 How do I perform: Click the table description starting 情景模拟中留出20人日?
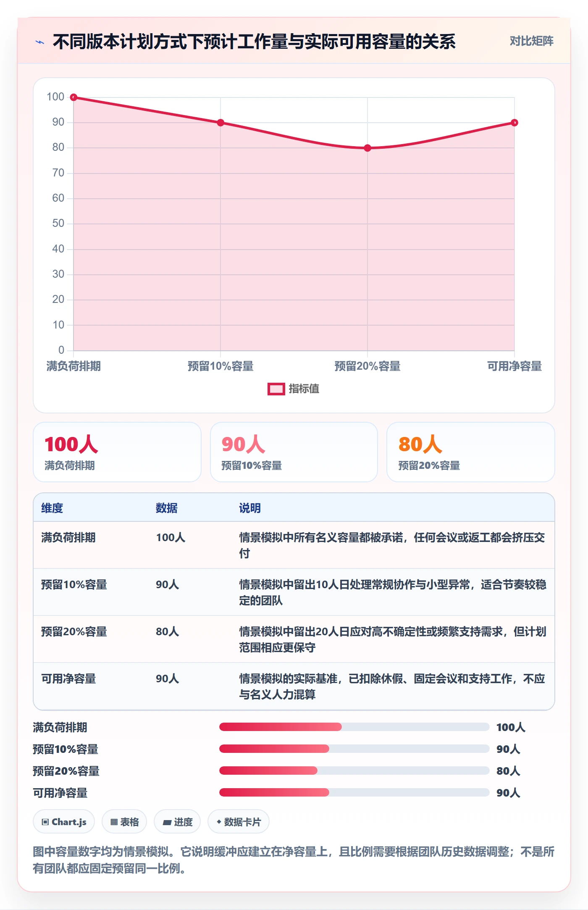pos(393,639)
